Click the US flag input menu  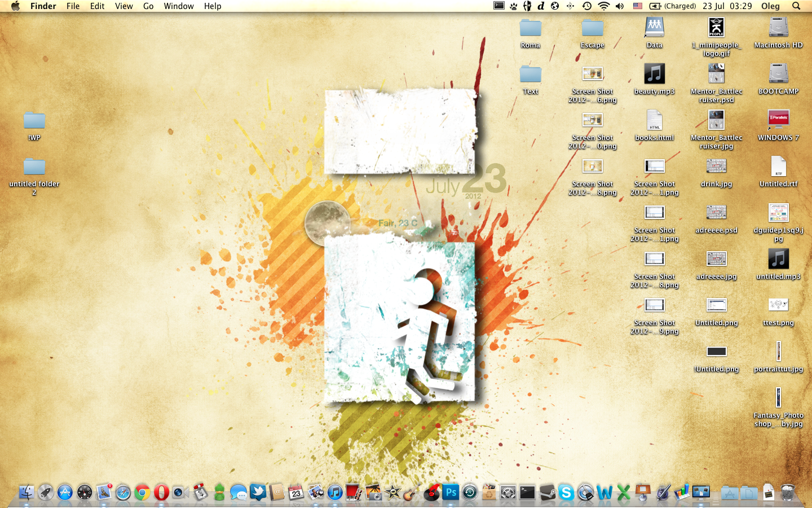638,6
